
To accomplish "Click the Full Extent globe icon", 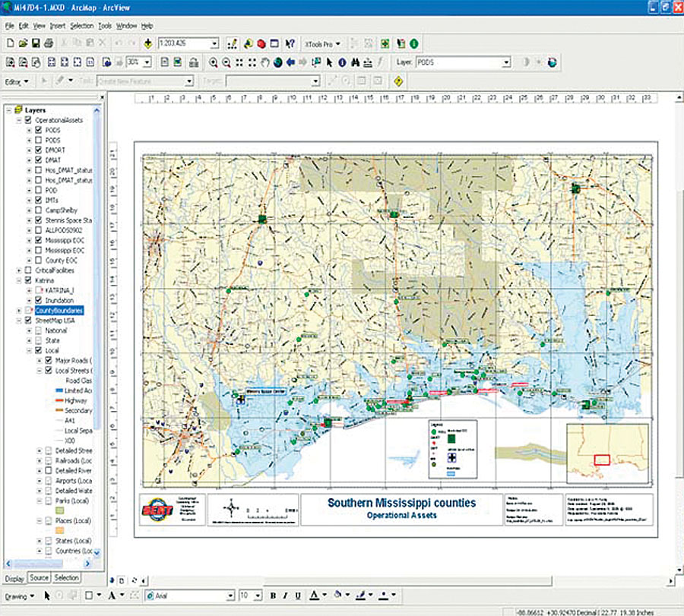I will tap(277, 62).
